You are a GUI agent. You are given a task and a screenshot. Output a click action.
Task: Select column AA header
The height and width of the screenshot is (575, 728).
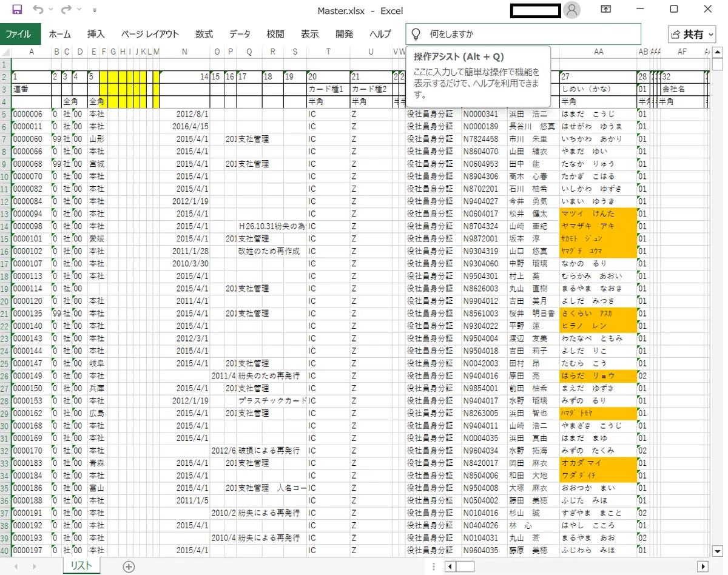point(598,52)
